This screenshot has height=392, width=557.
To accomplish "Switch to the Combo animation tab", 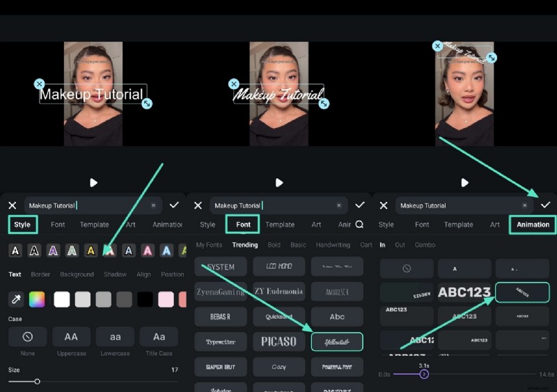I will click(425, 245).
